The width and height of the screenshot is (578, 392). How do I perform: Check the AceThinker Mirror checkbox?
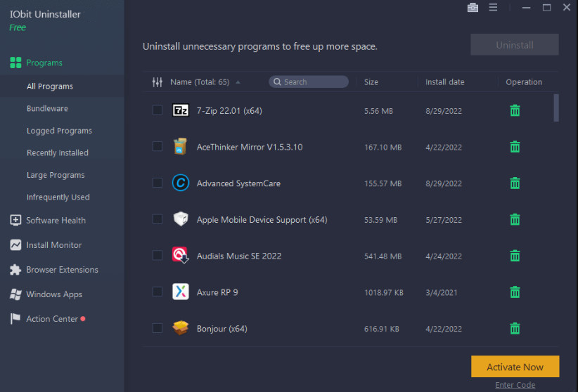pos(158,146)
